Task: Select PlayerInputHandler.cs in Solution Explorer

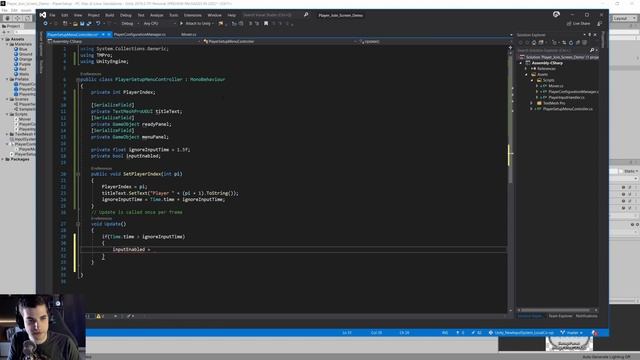Action: point(567,98)
